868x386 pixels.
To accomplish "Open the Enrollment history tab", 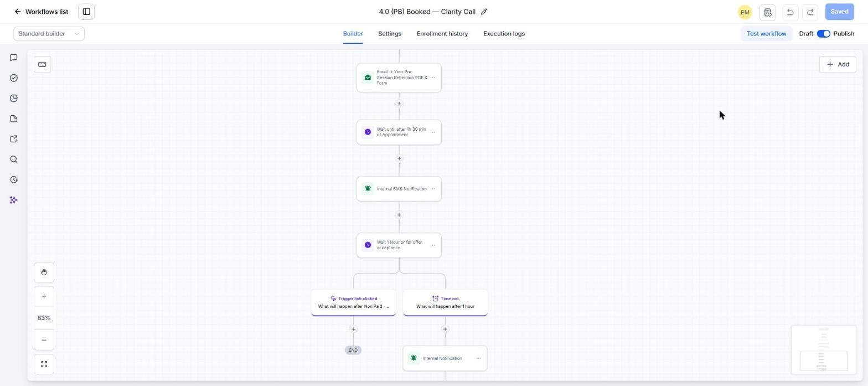I will coord(442,34).
